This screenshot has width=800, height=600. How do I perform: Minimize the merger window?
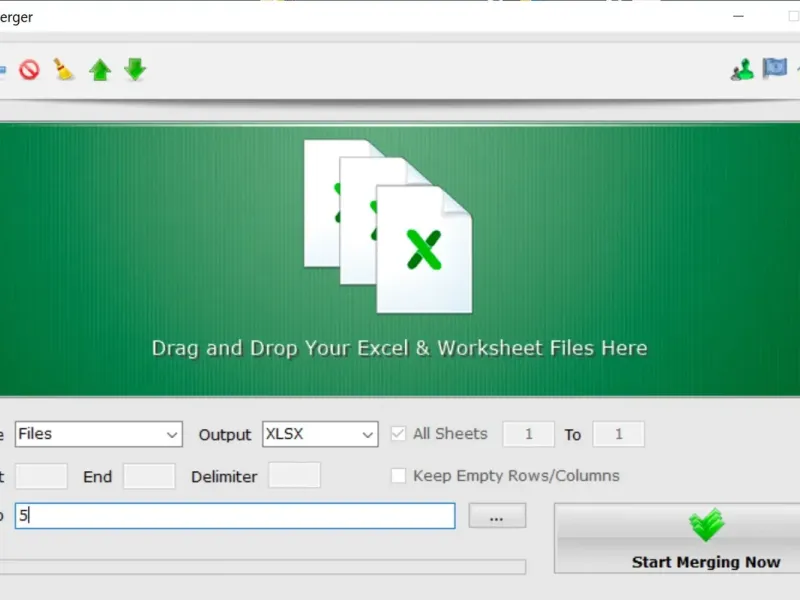[738, 16]
